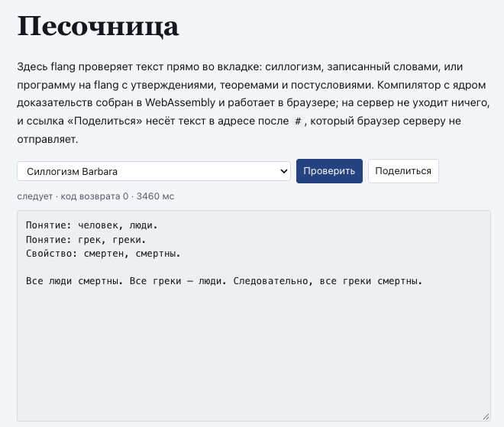504x427 pixels.
Task: Click the «Поделиться» button
Action: 403,171
